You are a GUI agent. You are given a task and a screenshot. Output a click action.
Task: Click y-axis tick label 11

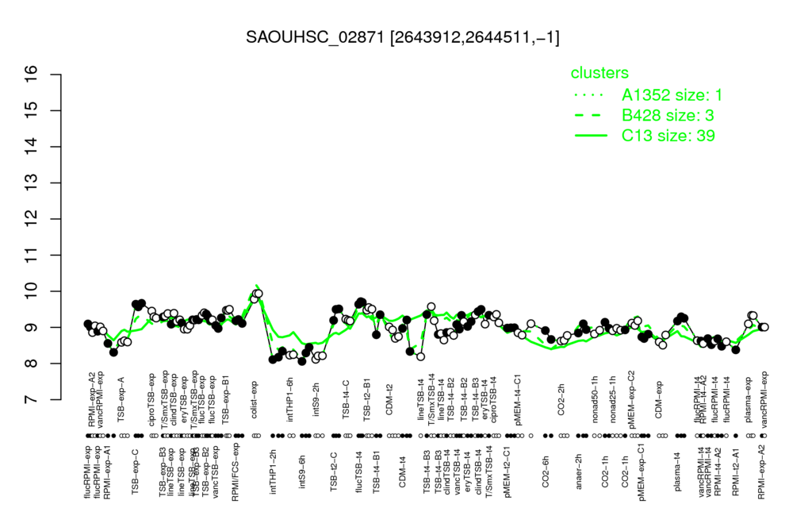32,255
